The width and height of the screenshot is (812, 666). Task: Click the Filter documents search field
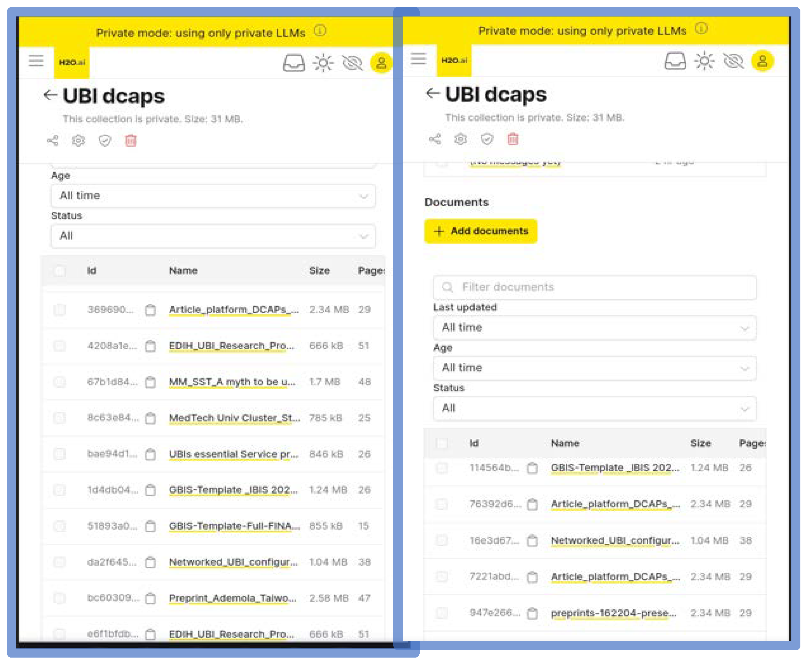pyautogui.click(x=594, y=287)
